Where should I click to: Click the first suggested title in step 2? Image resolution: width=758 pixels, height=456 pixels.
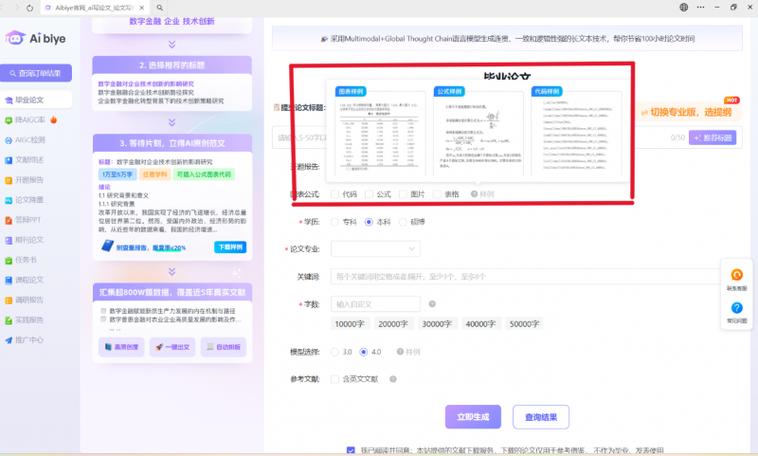pos(146,84)
